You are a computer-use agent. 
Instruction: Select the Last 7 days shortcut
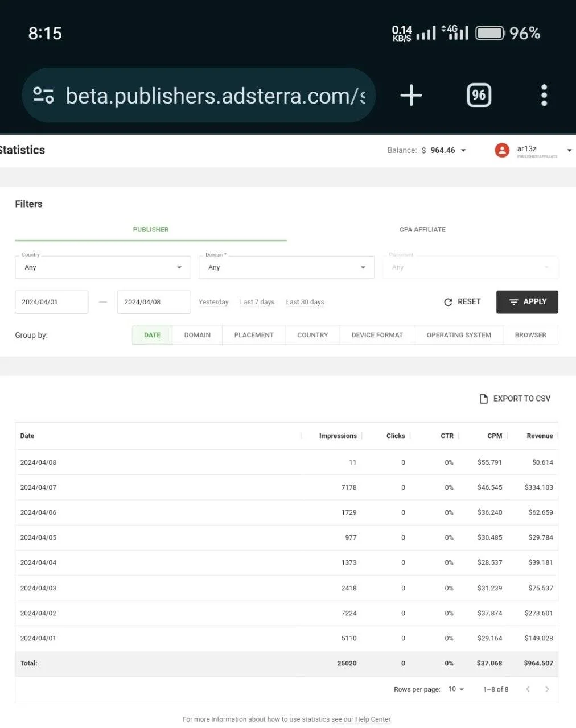click(x=257, y=302)
